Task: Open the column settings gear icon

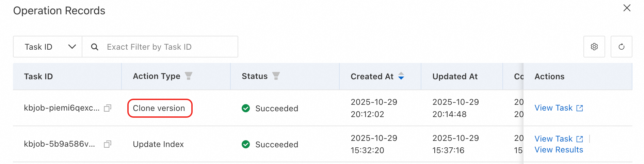Action: [594, 47]
